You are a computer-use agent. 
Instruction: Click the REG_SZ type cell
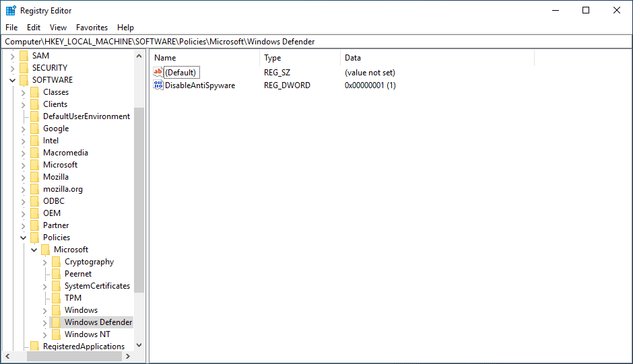(277, 73)
